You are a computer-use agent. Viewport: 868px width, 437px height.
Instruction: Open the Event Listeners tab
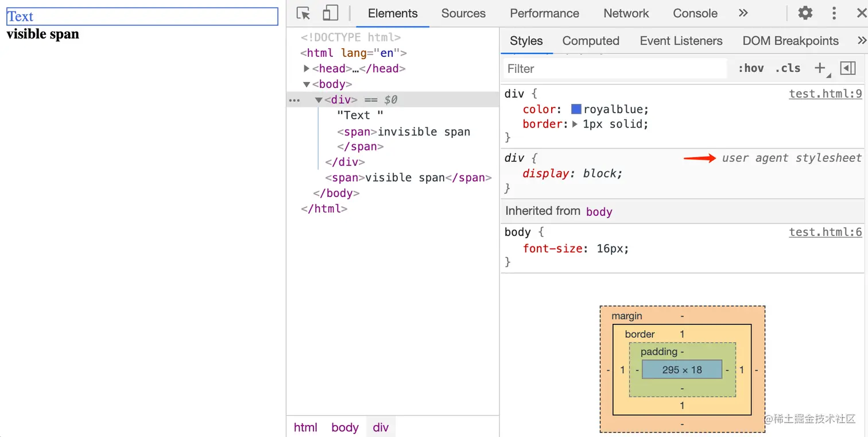(681, 41)
